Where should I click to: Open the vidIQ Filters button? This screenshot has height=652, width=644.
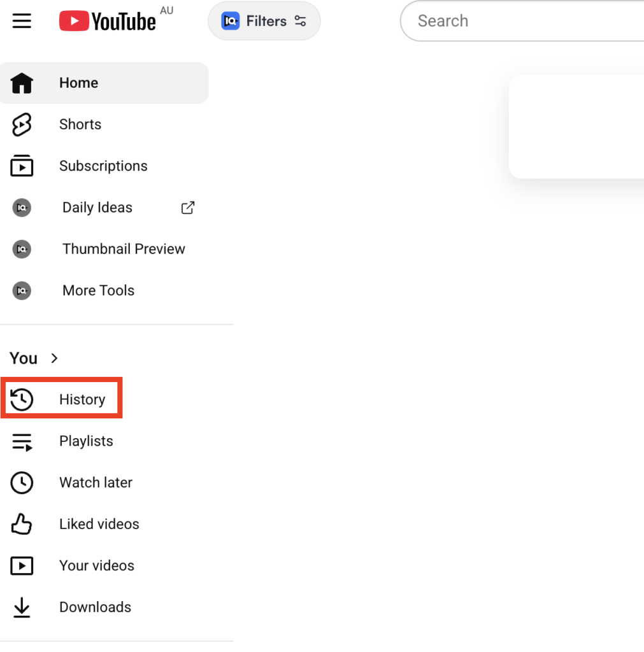click(264, 21)
